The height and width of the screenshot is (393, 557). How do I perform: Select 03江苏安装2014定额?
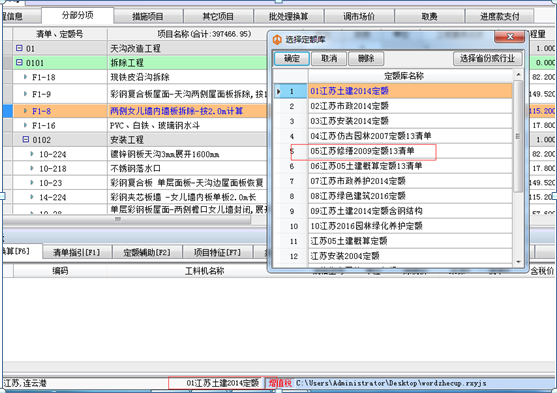[x=410, y=121]
